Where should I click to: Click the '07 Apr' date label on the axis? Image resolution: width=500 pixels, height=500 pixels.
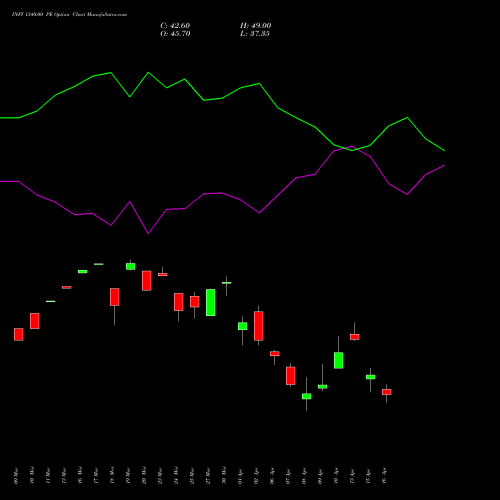point(289,476)
